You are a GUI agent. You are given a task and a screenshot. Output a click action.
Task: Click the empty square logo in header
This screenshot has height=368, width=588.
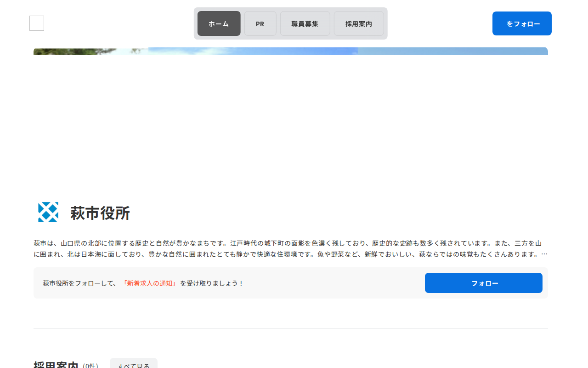point(37,23)
